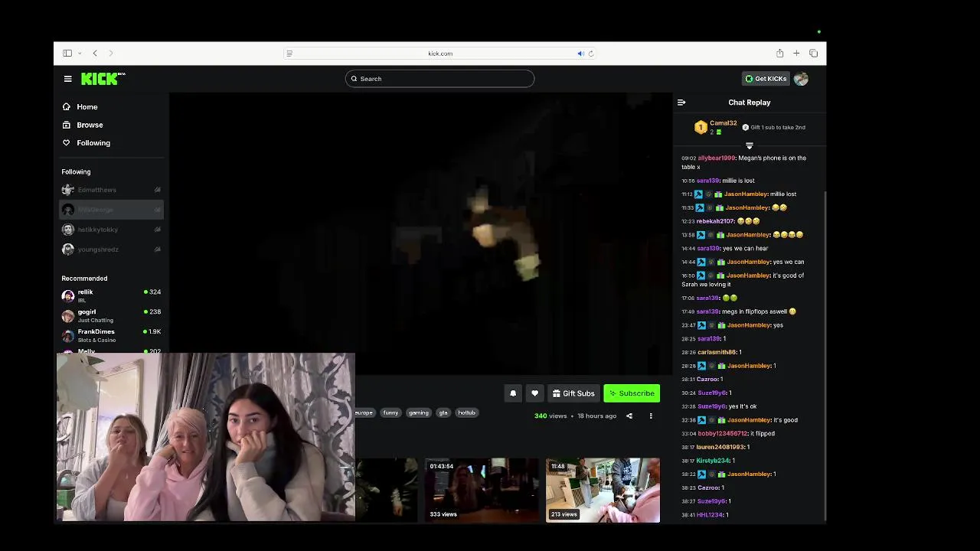
Task: Click the Kick Search field
Action: point(439,79)
